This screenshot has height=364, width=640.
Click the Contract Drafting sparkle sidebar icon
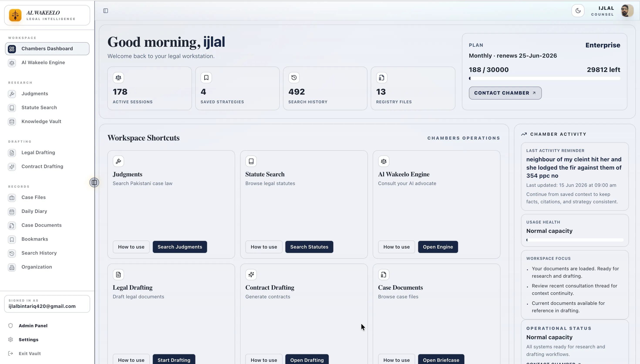(x=12, y=167)
